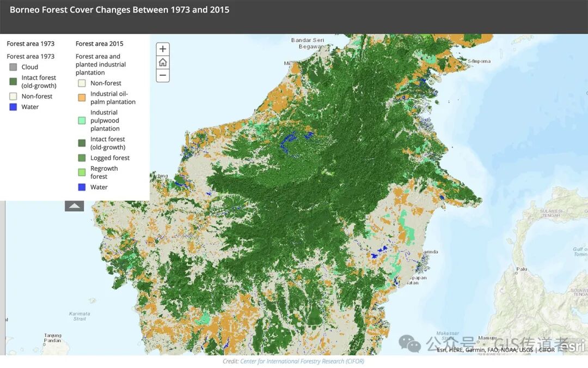This screenshot has height=368, width=588.
Task: Click the 2015 Non-forest legend swatch
Action: click(x=82, y=83)
